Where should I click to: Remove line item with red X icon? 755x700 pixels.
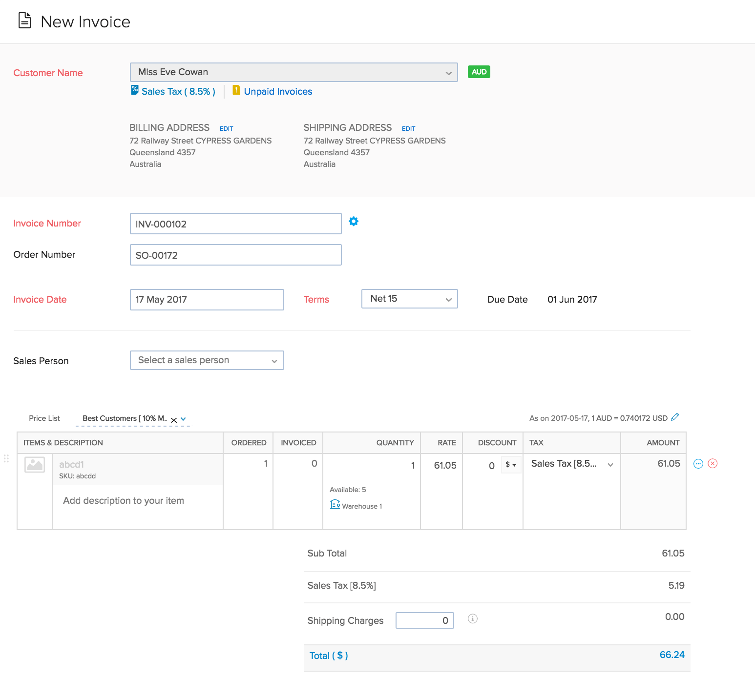coord(713,463)
